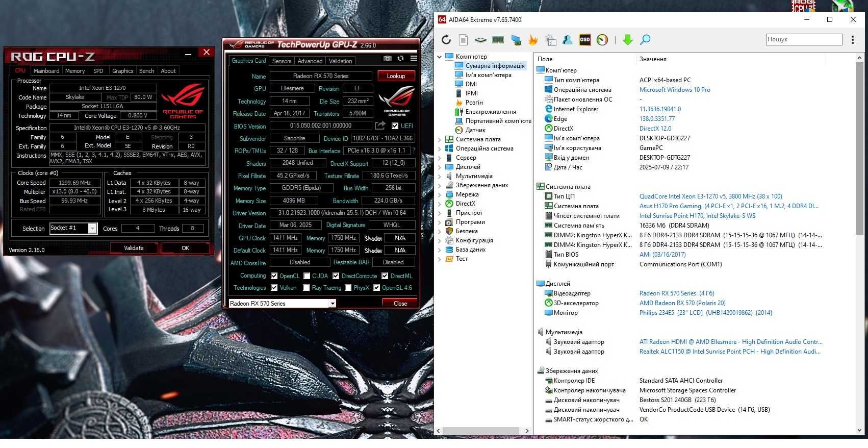Select the IPMI tree item in AIDA64
The width and height of the screenshot is (868, 448).
(471, 93)
